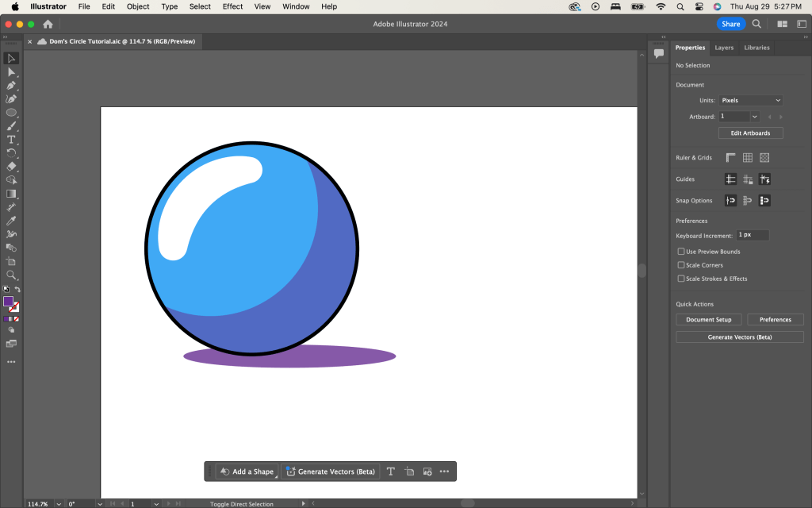Show rulers using the Ruler icon
This screenshot has height=508, width=812.
730,158
